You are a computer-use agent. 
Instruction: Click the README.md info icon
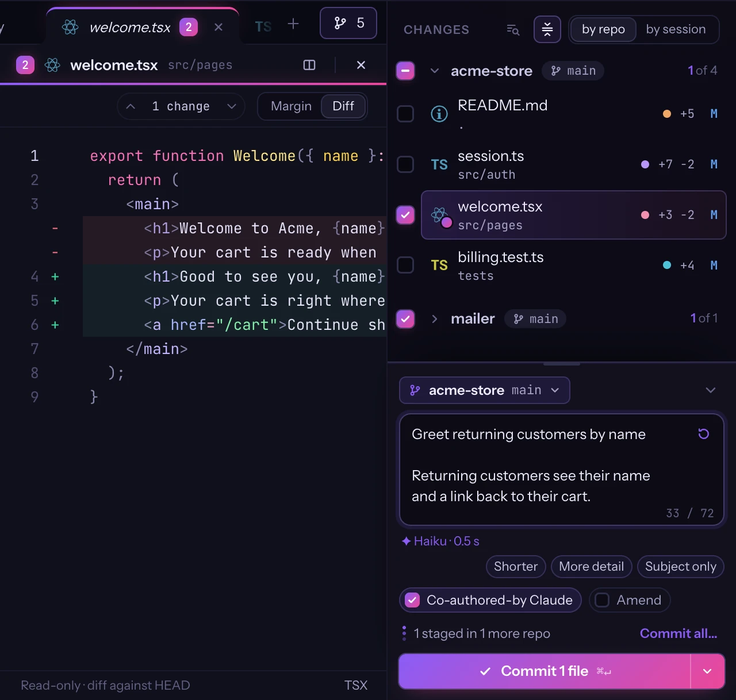(439, 114)
